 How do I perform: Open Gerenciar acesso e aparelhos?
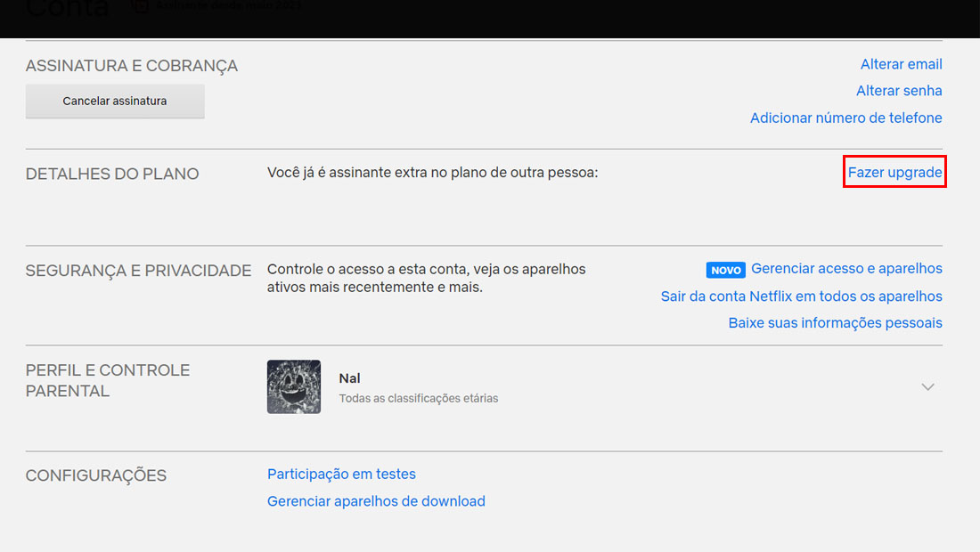[x=846, y=269]
